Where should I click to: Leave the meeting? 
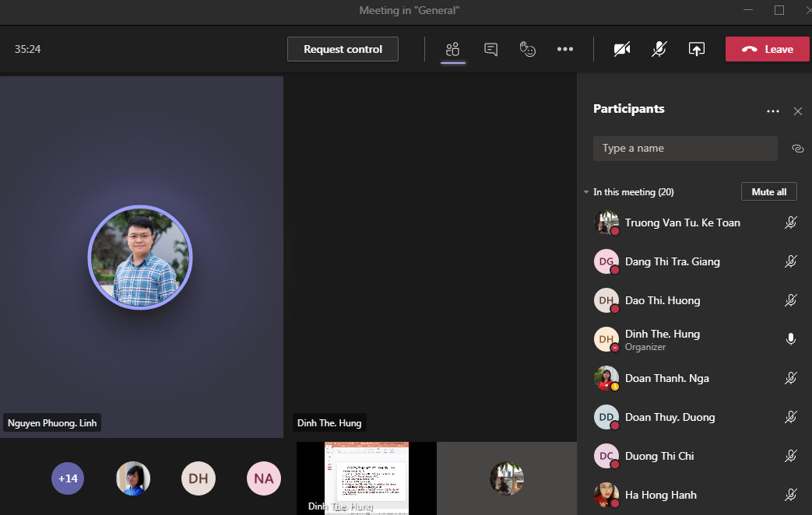pyautogui.click(x=767, y=49)
